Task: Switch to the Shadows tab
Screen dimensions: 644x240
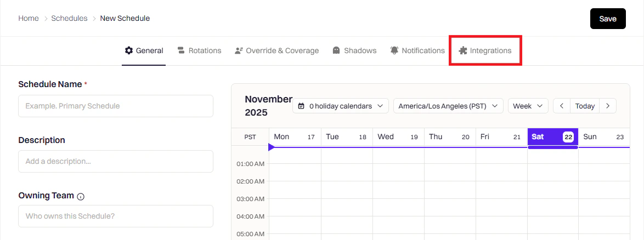Action: point(354,50)
